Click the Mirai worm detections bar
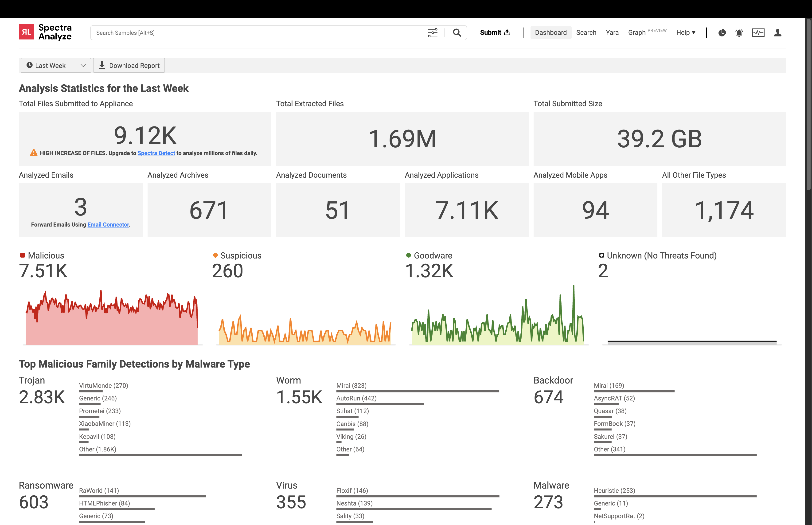Image resolution: width=812 pixels, height=525 pixels. coord(418,391)
